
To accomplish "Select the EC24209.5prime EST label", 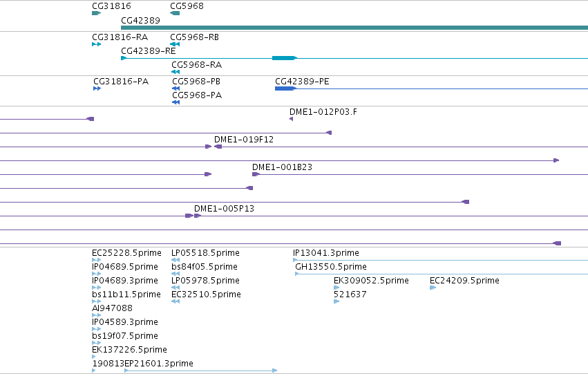I will (464, 281).
